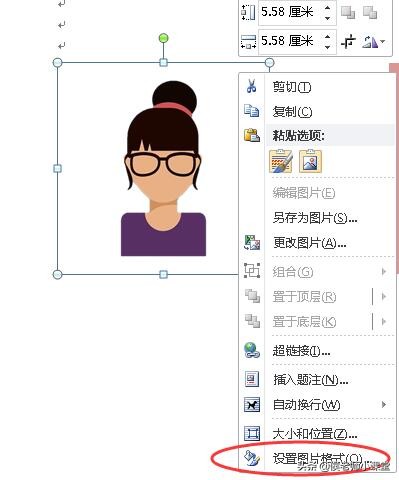
Task: Select 超链接(I)... menu item
Action: pos(318,350)
